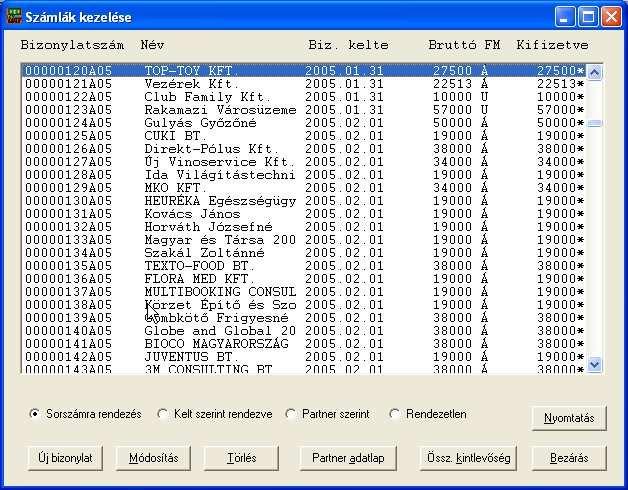Click the Bruttó FM column header

click(464, 45)
